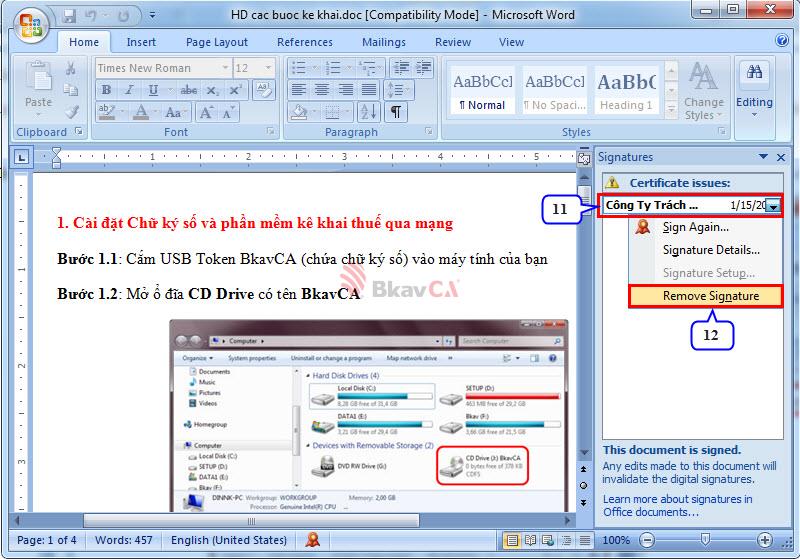Apply the Normal style
800x559 pixels.
coord(482,90)
